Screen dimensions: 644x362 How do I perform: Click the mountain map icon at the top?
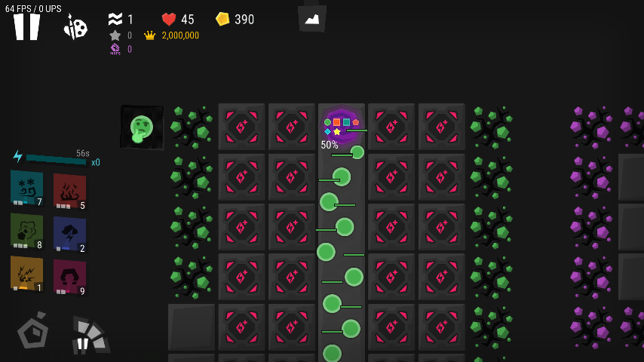click(x=312, y=19)
